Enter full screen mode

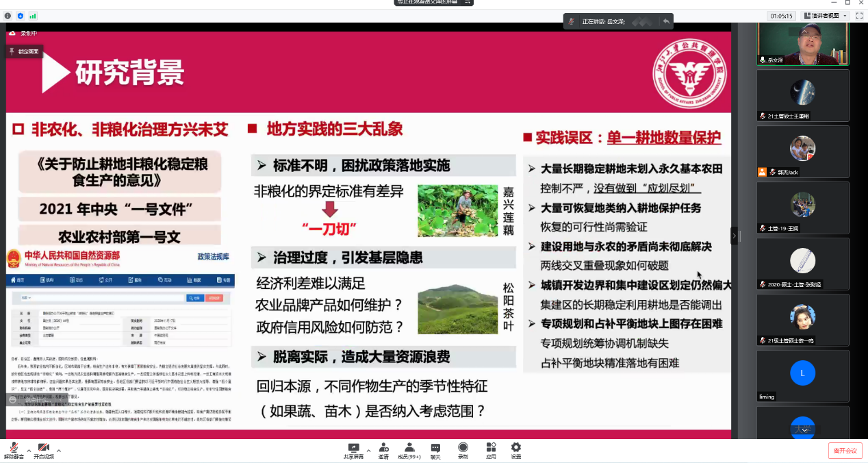tap(859, 16)
